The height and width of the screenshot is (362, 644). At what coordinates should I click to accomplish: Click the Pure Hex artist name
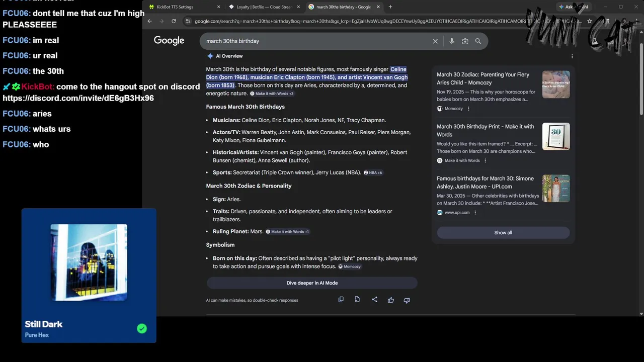tap(37, 335)
